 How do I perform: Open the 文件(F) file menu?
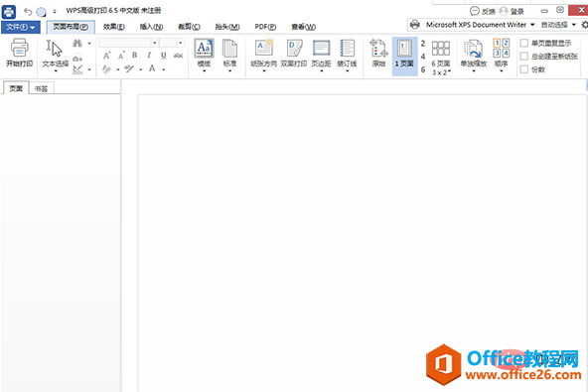click(x=20, y=27)
